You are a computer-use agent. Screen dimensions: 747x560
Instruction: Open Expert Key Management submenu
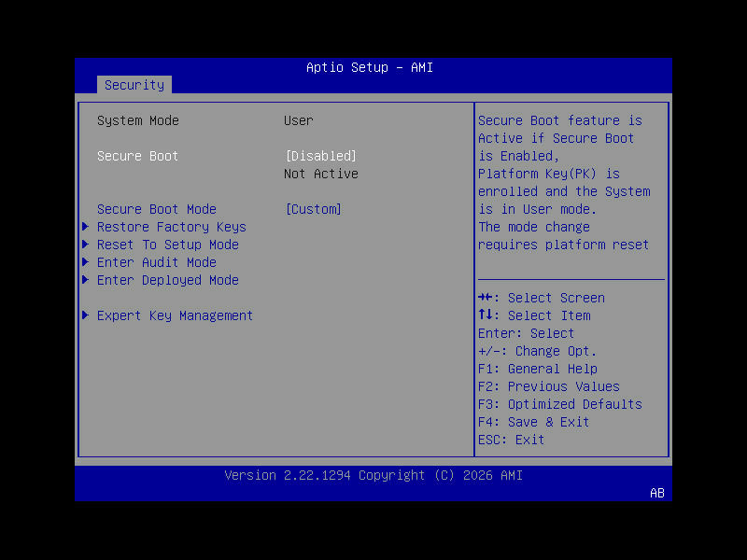coord(175,315)
